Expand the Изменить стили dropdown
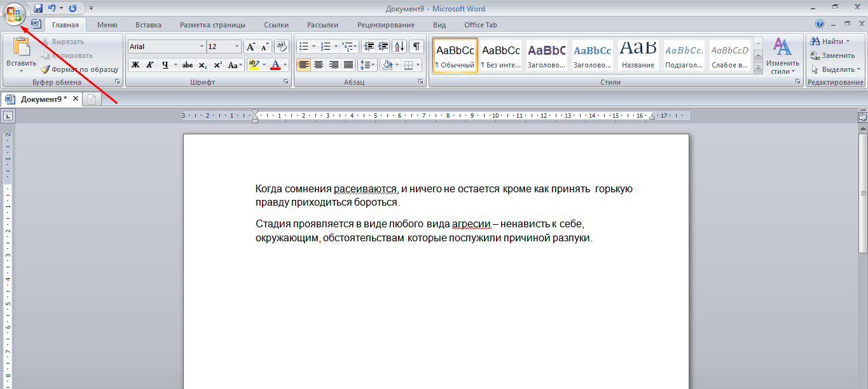The height and width of the screenshot is (389, 868). (x=782, y=56)
